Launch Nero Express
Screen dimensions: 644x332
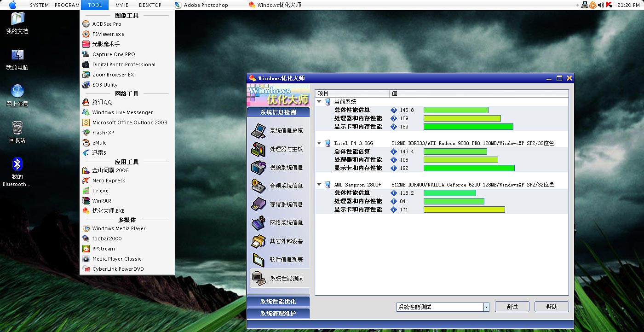coord(127,181)
